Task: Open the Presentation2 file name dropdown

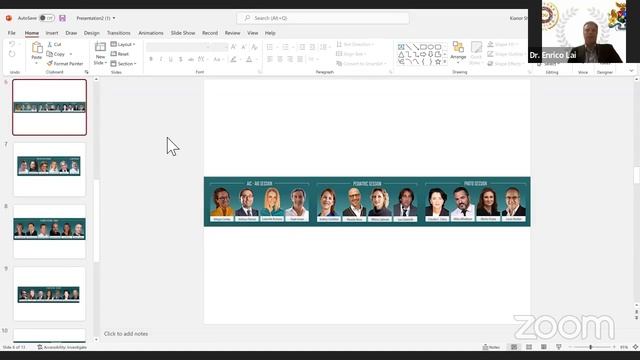Action: pyautogui.click(x=114, y=18)
